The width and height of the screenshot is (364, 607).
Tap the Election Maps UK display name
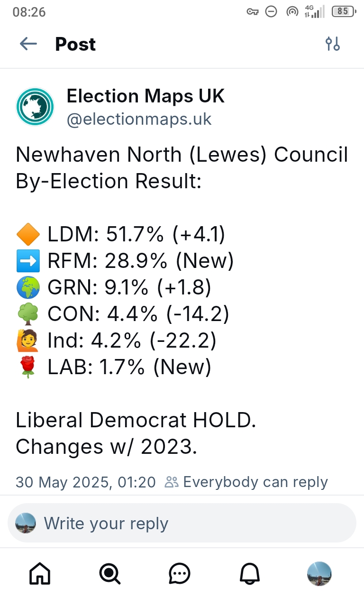145,96
